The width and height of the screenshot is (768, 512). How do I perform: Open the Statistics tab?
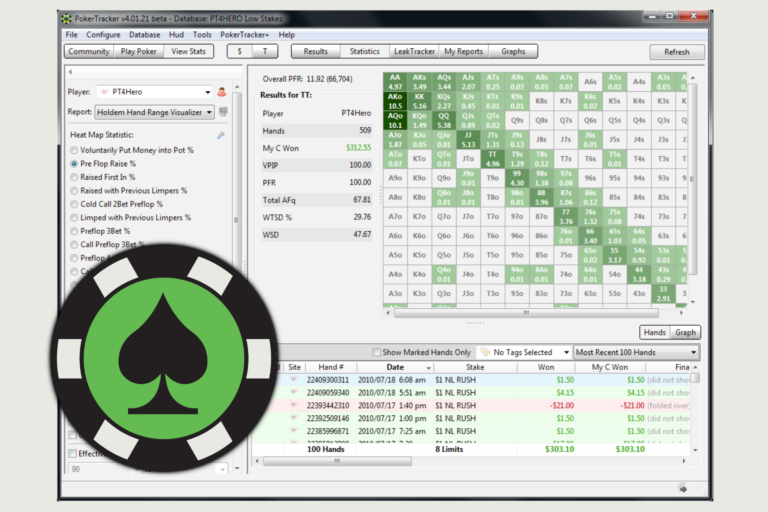pos(364,51)
